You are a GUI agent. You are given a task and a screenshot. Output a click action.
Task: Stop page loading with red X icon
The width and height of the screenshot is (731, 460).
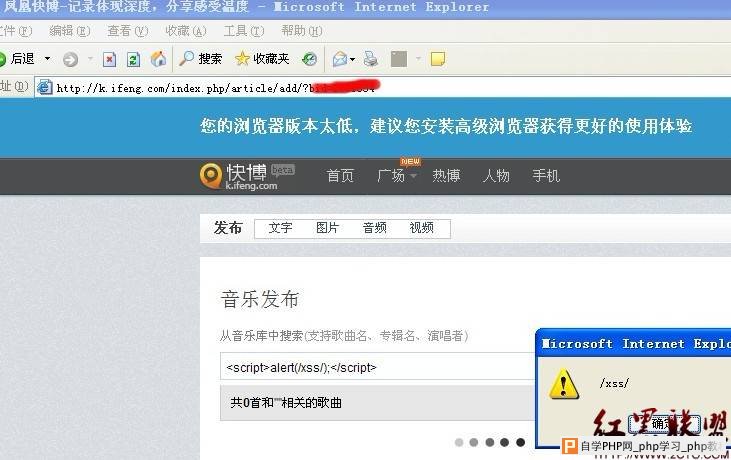[109, 59]
